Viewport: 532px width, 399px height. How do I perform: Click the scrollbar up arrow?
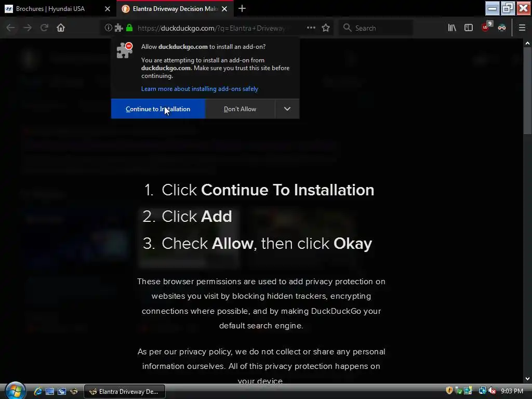[x=527, y=44]
